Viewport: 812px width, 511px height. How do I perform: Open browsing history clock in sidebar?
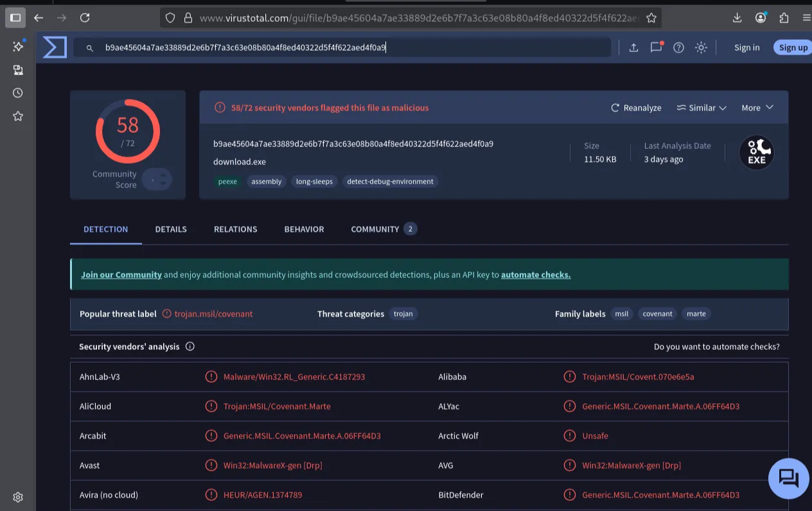tap(18, 93)
